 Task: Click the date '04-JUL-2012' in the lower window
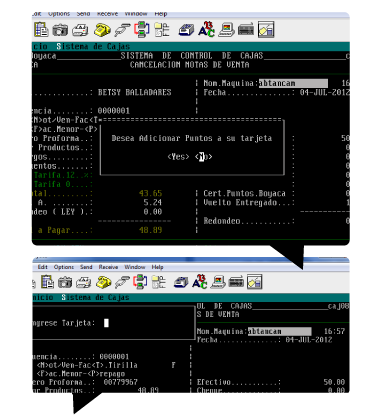click(309, 340)
